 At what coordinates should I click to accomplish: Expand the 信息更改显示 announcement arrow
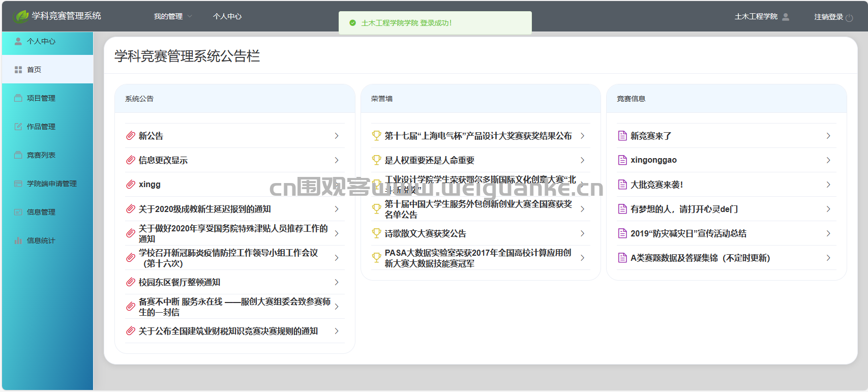[x=337, y=160]
